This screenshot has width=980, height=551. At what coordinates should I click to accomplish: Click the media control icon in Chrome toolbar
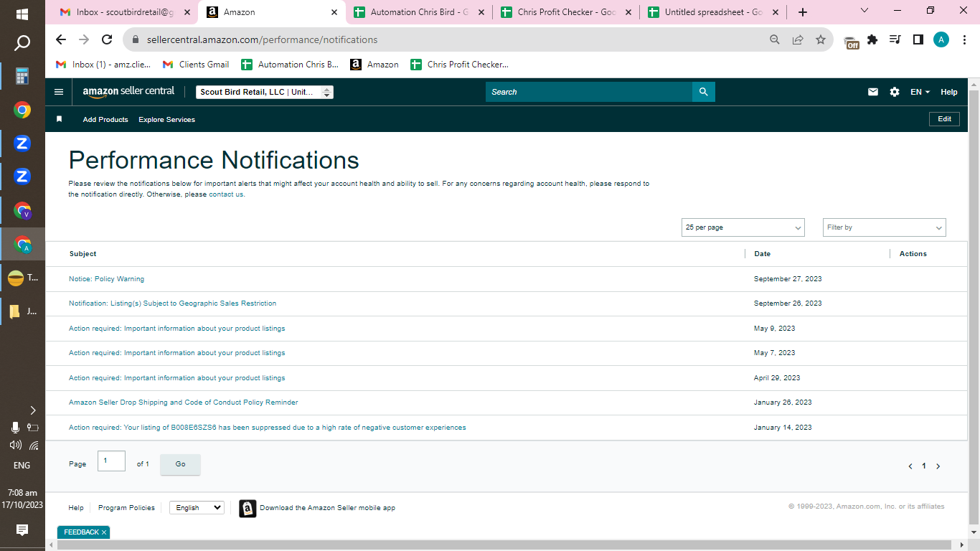(895, 40)
